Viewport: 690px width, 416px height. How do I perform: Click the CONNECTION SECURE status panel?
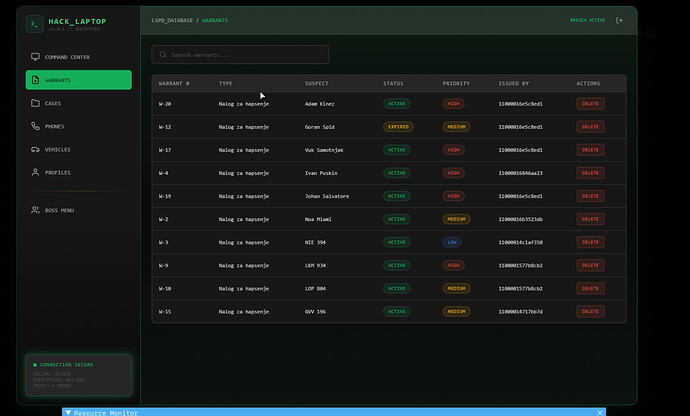point(78,375)
